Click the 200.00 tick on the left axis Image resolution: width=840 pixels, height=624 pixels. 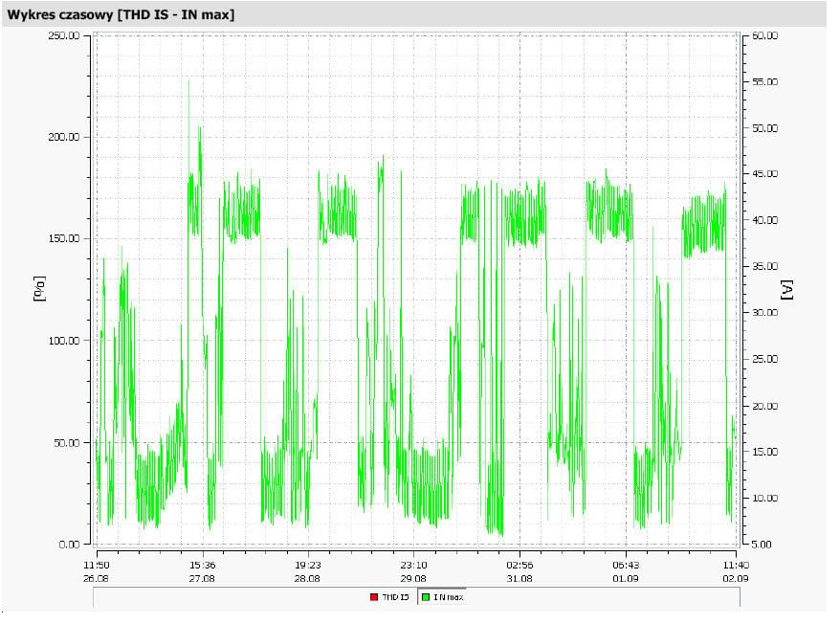coord(62,137)
